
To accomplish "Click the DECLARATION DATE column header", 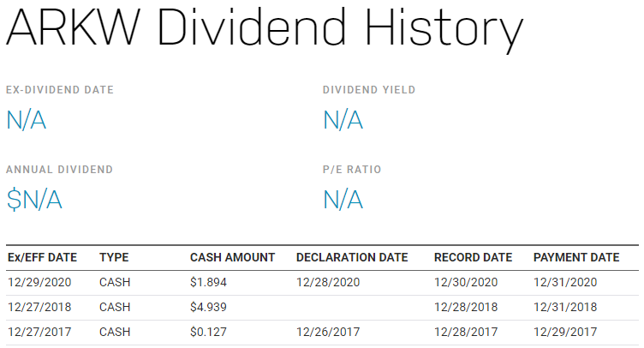I will (352, 257).
